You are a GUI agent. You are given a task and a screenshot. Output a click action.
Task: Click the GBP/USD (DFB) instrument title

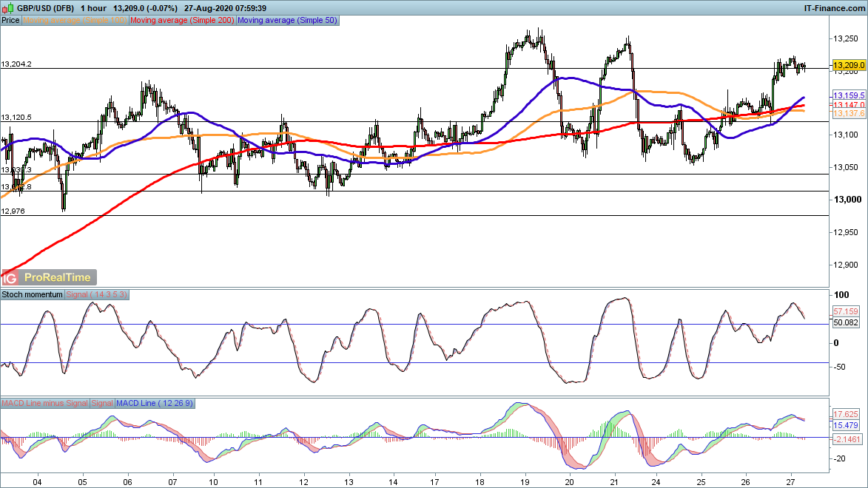45,8
